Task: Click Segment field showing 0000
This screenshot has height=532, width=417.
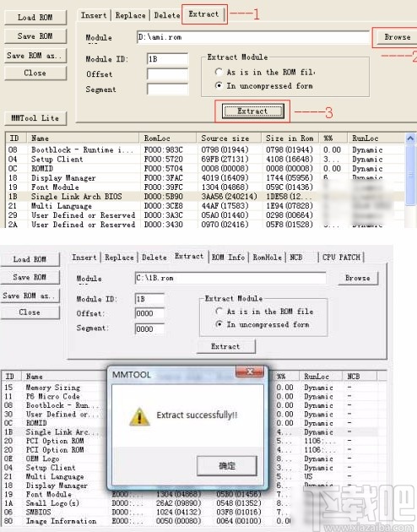Action: [x=149, y=329]
